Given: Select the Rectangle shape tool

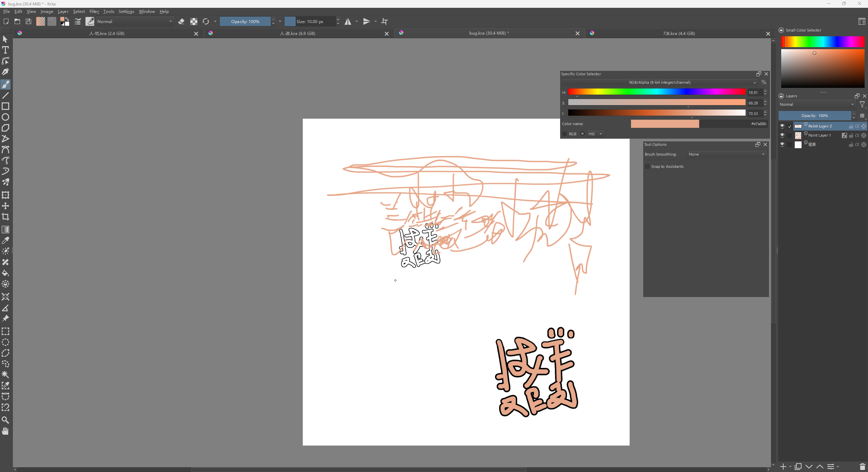Looking at the screenshot, I should coord(5,106).
